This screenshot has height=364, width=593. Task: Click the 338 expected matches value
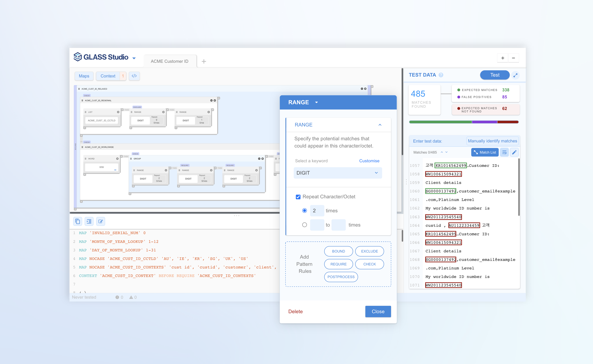click(506, 90)
